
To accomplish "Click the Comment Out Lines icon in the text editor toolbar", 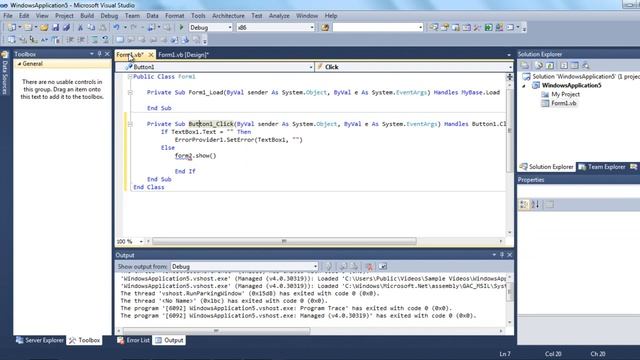I will click(x=94, y=40).
